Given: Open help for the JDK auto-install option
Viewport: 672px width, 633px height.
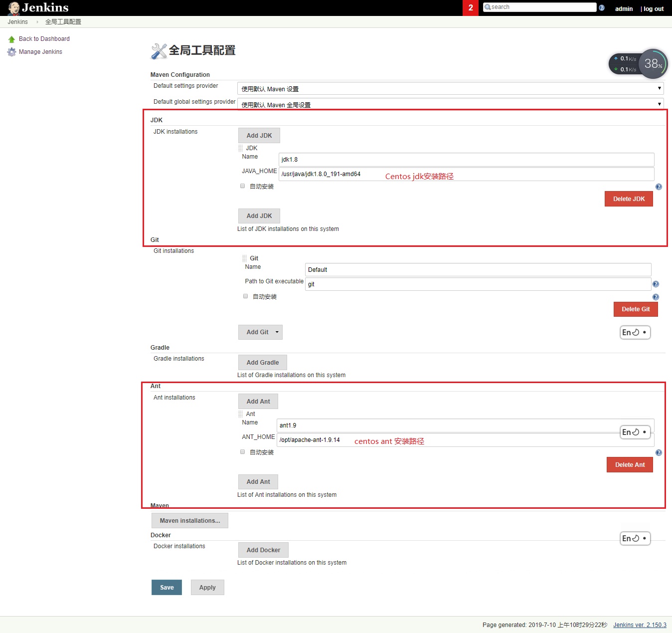Looking at the screenshot, I should [659, 187].
